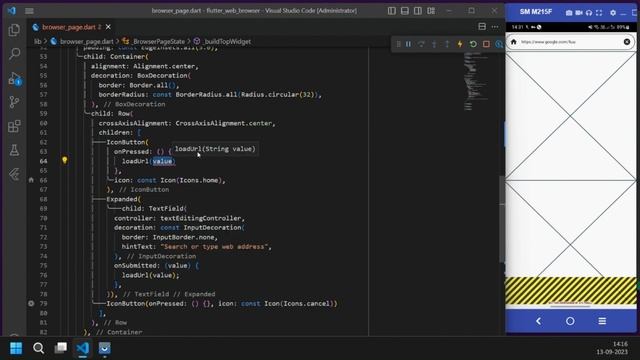This screenshot has width=640, height=360.
Task: Click hintText string 'Search or type web address'
Action: [x=214, y=247]
